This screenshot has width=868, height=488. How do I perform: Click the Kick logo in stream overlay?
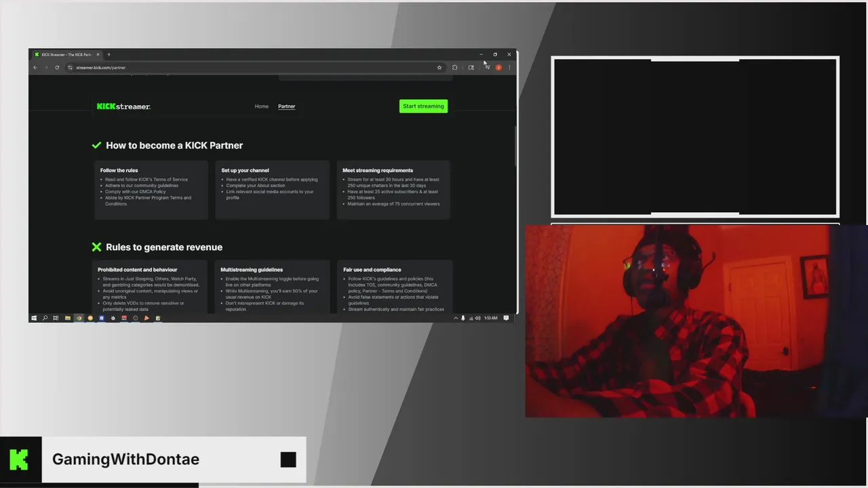19,460
